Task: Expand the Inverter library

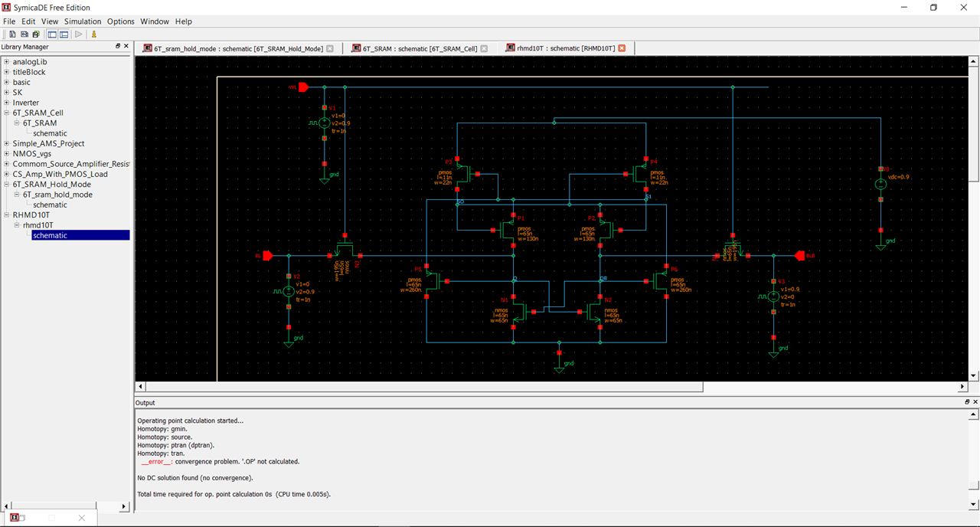Action: pos(6,103)
